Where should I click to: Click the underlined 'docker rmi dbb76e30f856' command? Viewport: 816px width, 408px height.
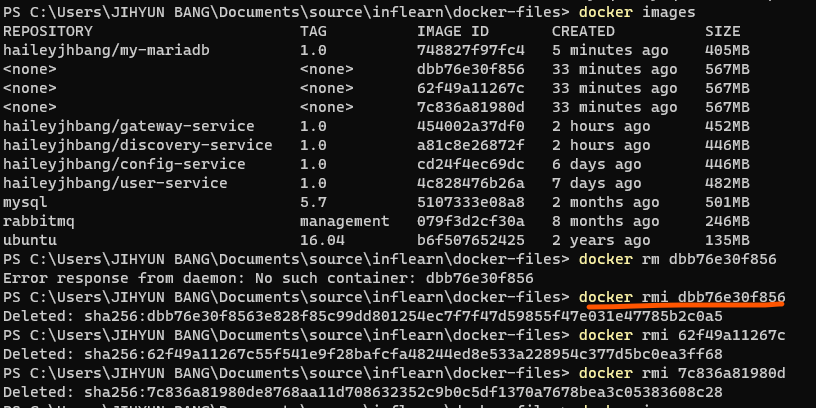(x=682, y=297)
